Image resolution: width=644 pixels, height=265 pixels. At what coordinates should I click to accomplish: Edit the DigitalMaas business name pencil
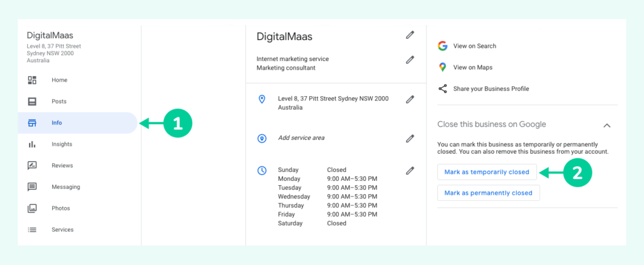pyautogui.click(x=409, y=35)
